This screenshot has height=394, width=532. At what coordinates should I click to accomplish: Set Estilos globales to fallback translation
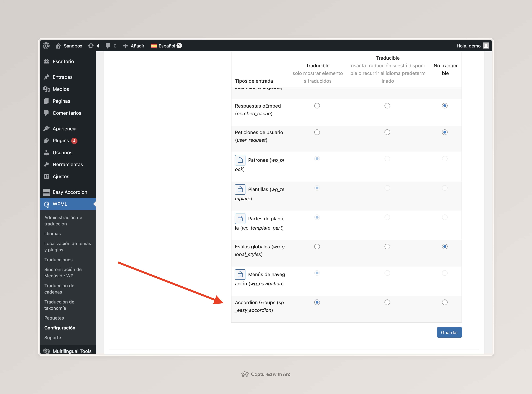point(387,246)
